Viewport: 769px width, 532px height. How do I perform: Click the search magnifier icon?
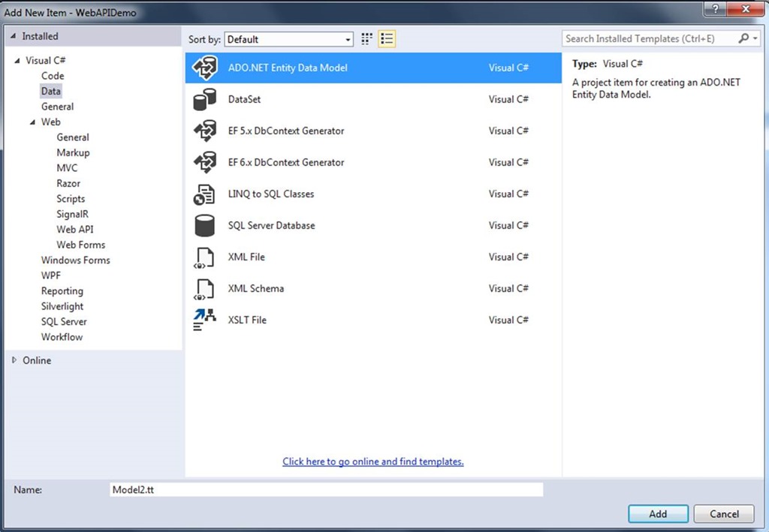click(x=743, y=38)
